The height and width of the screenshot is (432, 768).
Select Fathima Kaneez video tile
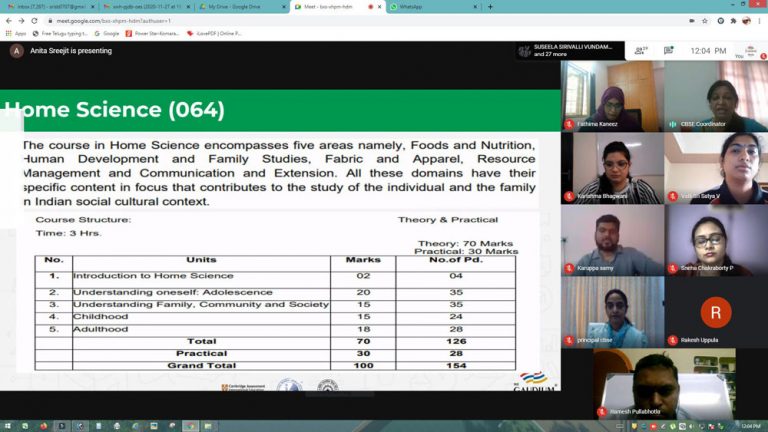tap(612, 96)
